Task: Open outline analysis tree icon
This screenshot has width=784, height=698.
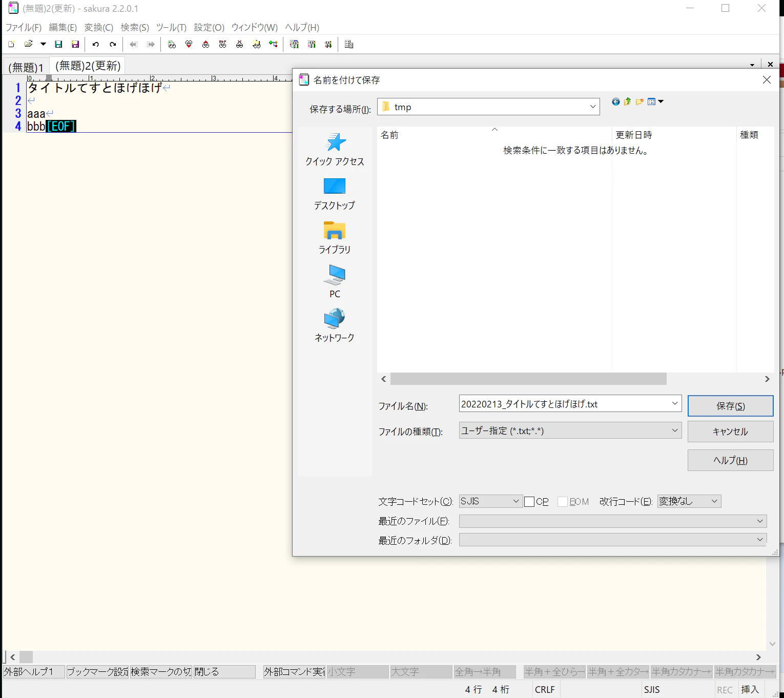Action: pyautogui.click(x=273, y=45)
